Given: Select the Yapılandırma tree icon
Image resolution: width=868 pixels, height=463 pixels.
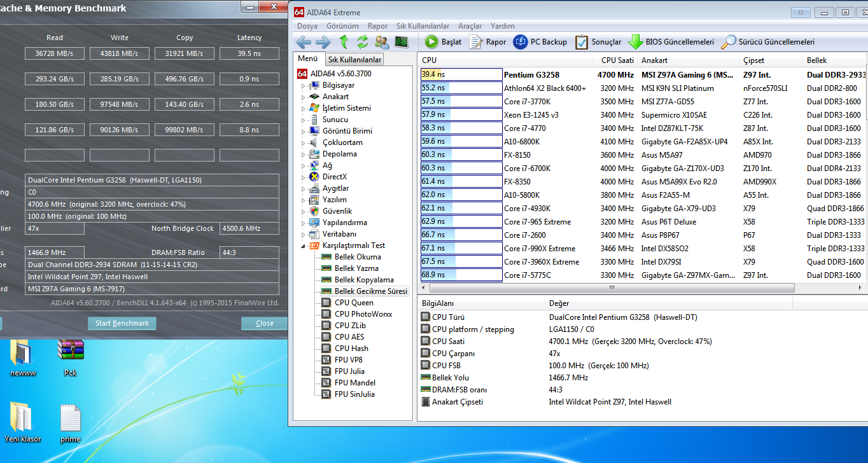Looking at the screenshot, I should point(314,223).
